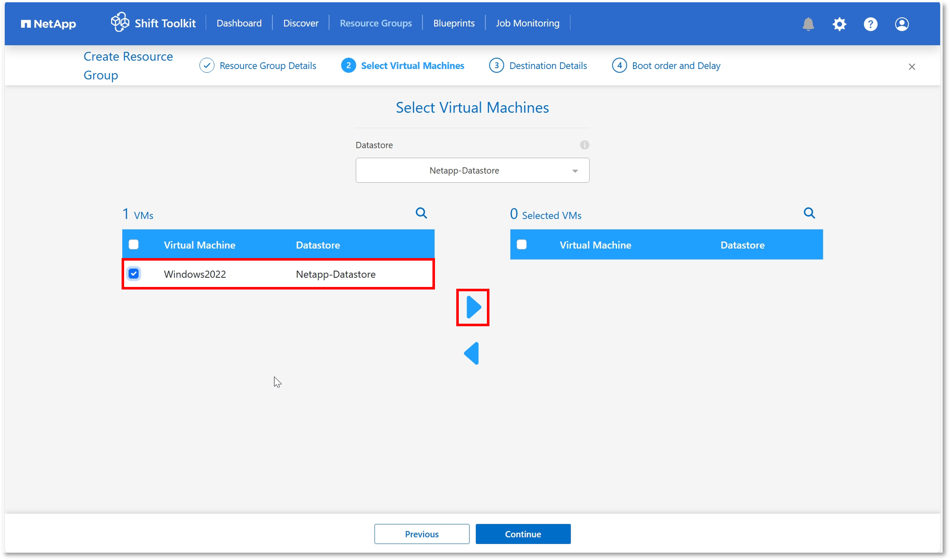
Task: Click the Netapp-Datastore cell in VM row
Action: pyautogui.click(x=335, y=274)
